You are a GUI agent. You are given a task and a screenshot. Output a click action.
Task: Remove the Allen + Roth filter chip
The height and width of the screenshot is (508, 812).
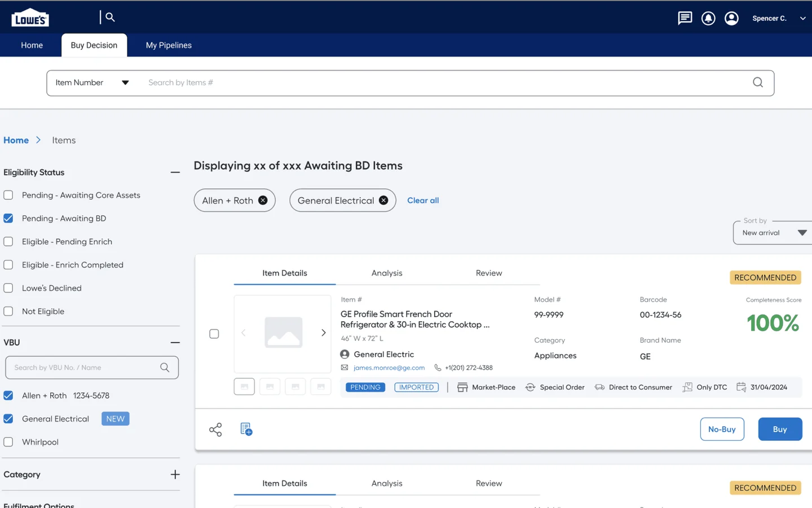(x=263, y=200)
